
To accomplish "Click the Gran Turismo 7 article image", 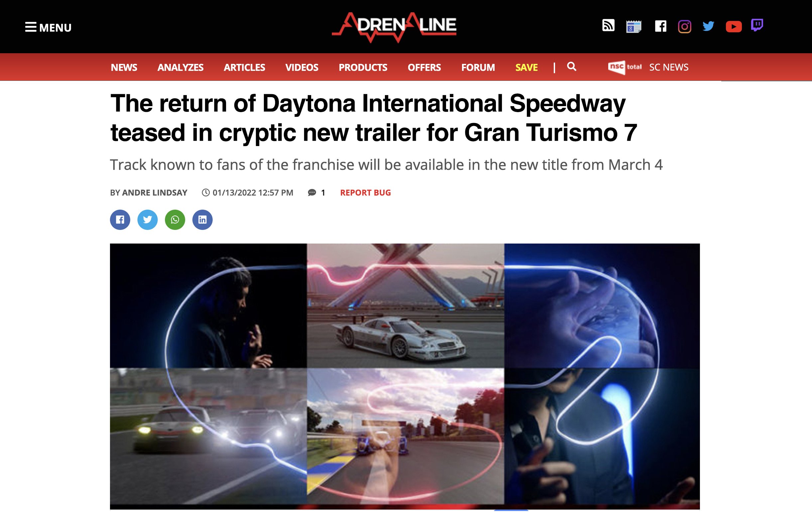I will point(405,376).
